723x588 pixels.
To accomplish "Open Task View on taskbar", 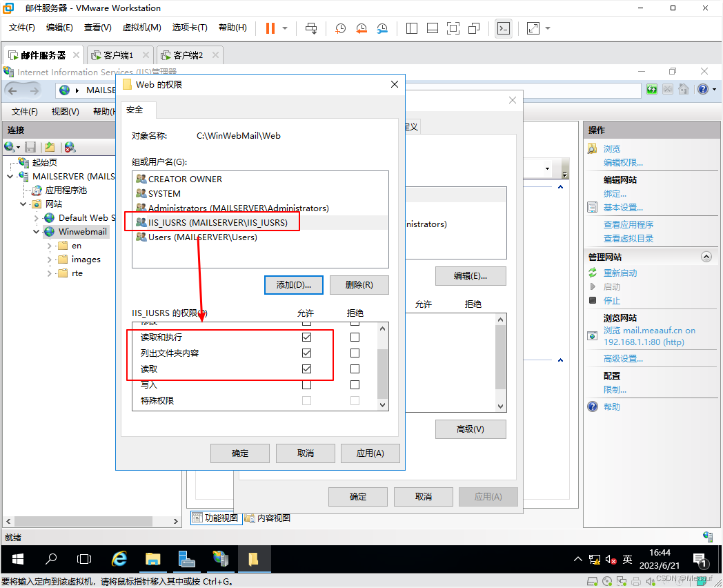I will [x=84, y=559].
